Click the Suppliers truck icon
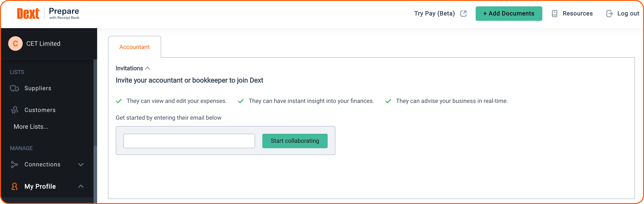Image resolution: width=644 pixels, height=204 pixels. 14,88
